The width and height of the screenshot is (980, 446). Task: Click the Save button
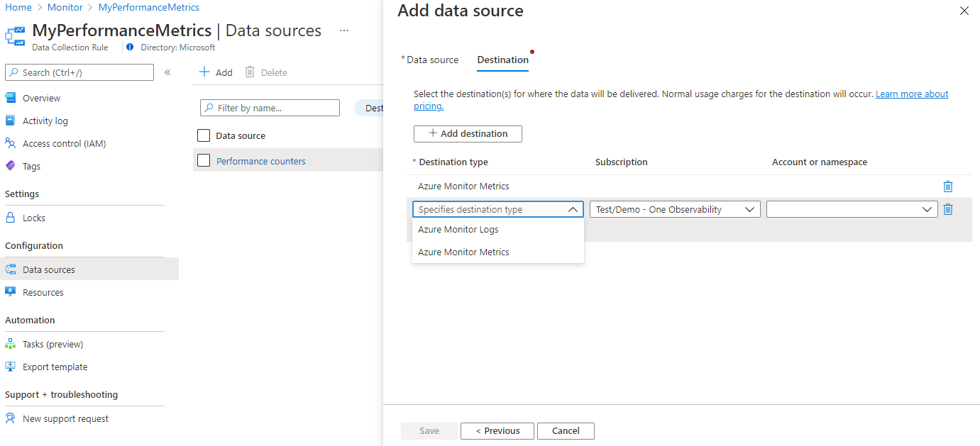coord(429,430)
